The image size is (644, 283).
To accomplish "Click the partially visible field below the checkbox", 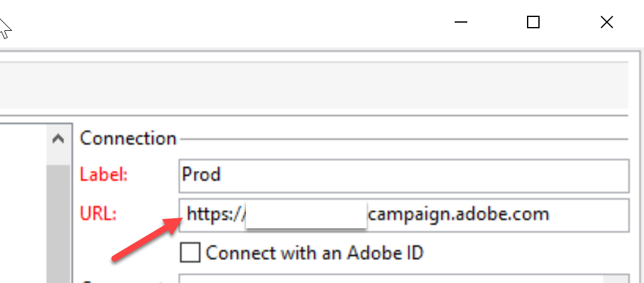I will 404,279.
